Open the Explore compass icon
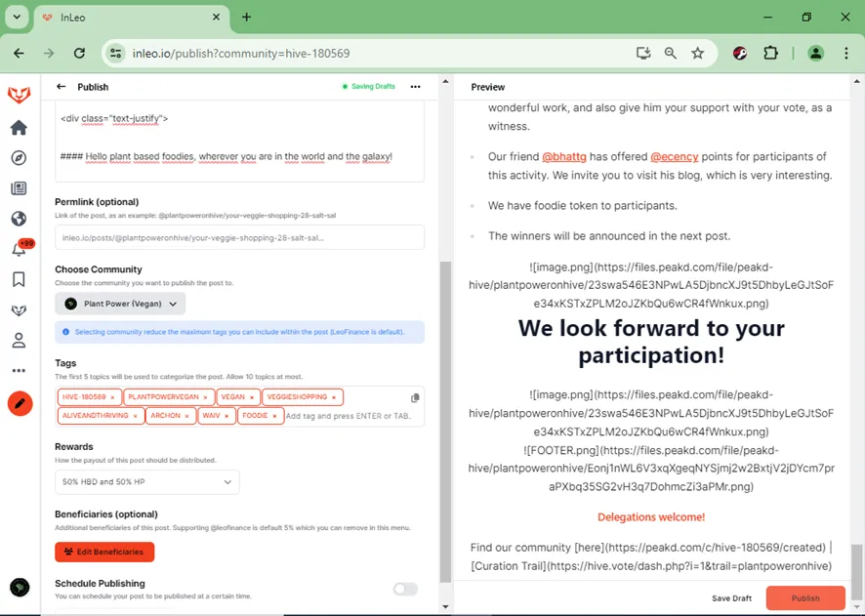Viewport: 865px width, 616px height. point(19,158)
